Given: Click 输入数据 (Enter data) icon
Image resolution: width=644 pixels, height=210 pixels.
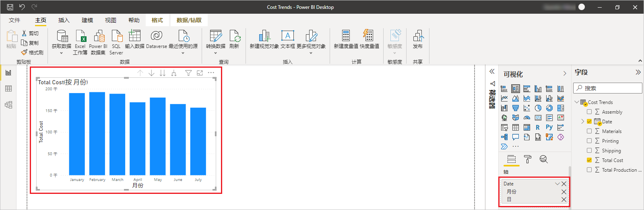Looking at the screenshot, I should tap(134, 36).
